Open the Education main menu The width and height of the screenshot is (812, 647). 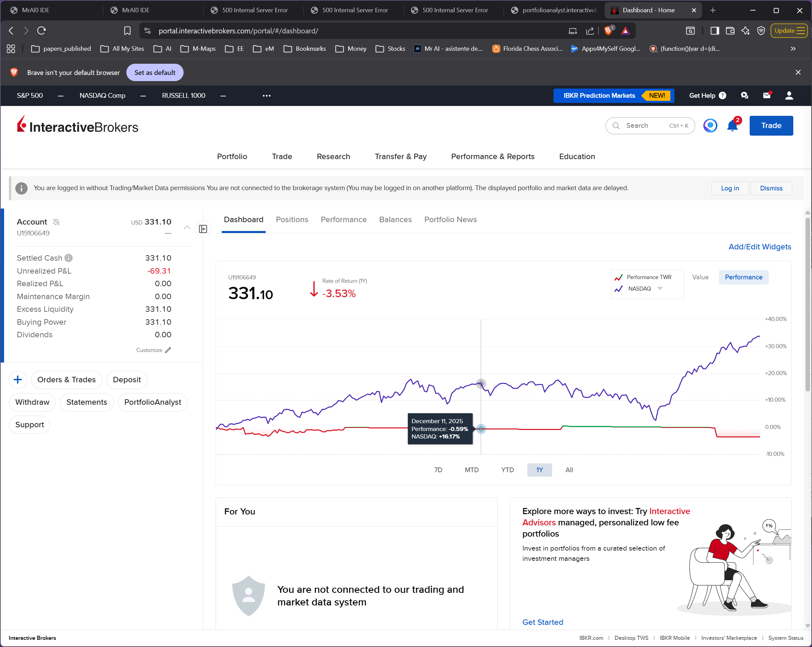tap(577, 156)
